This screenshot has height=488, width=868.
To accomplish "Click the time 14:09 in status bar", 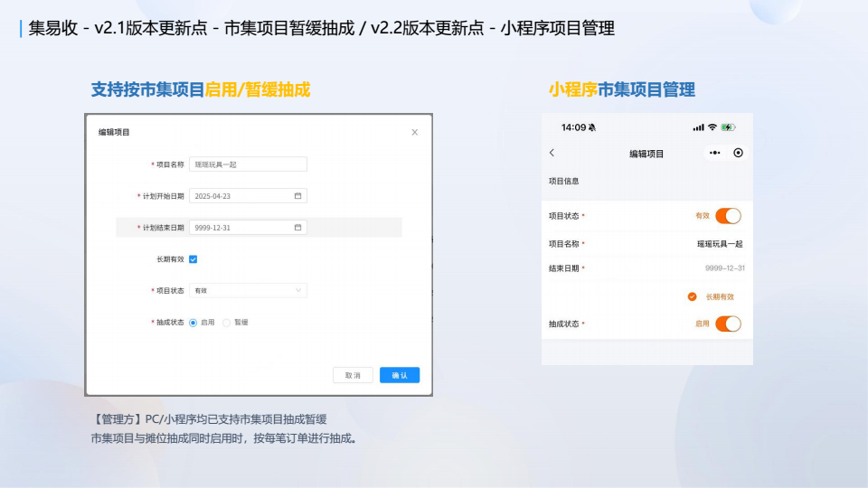I will coord(573,127).
